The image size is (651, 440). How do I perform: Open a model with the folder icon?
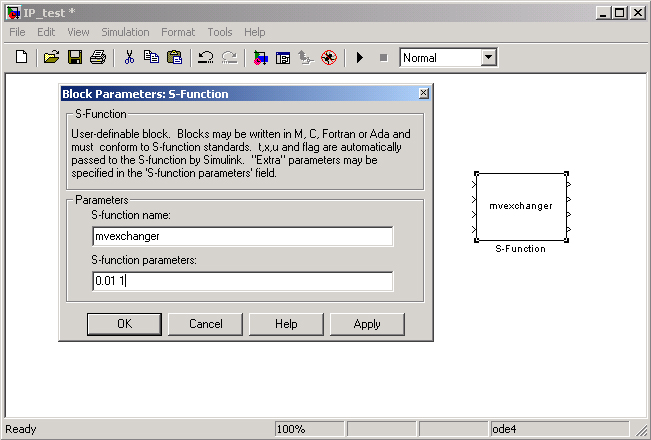[52, 58]
